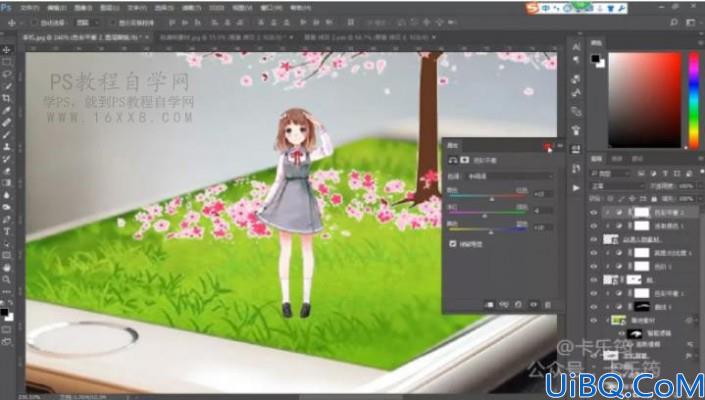Select the Healing Brush tool
Screen dimensions: 705x400
pos(7,123)
